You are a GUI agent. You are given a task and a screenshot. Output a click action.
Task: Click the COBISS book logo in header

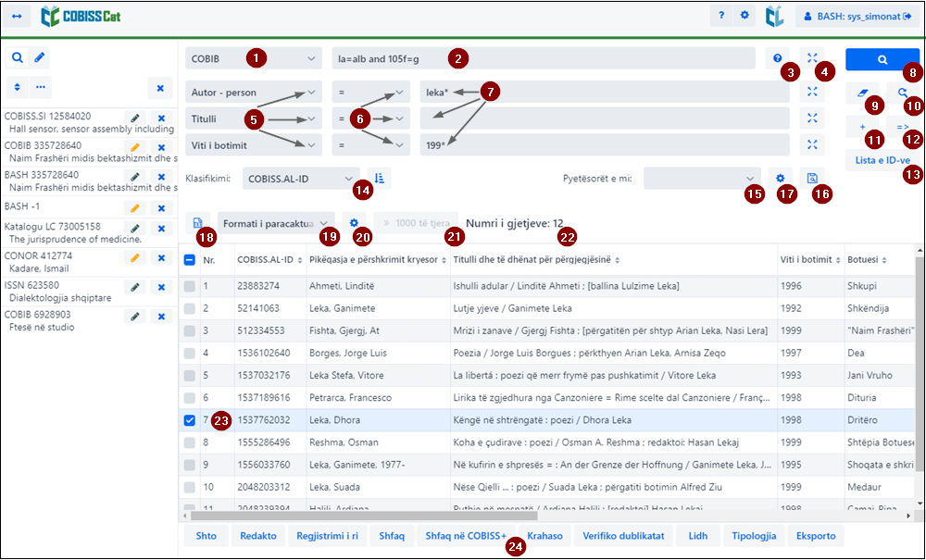pos(774,17)
